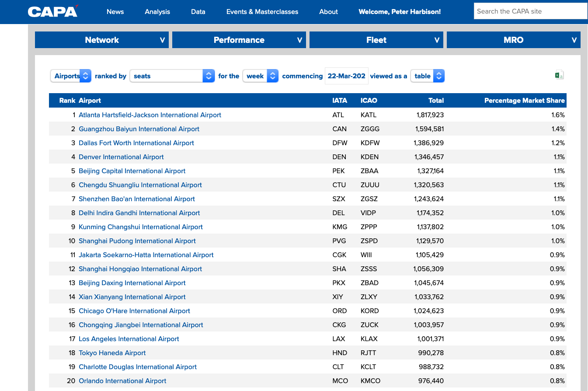Screen dimensions: 588x391
Task: Open the News menu
Action: (115, 12)
